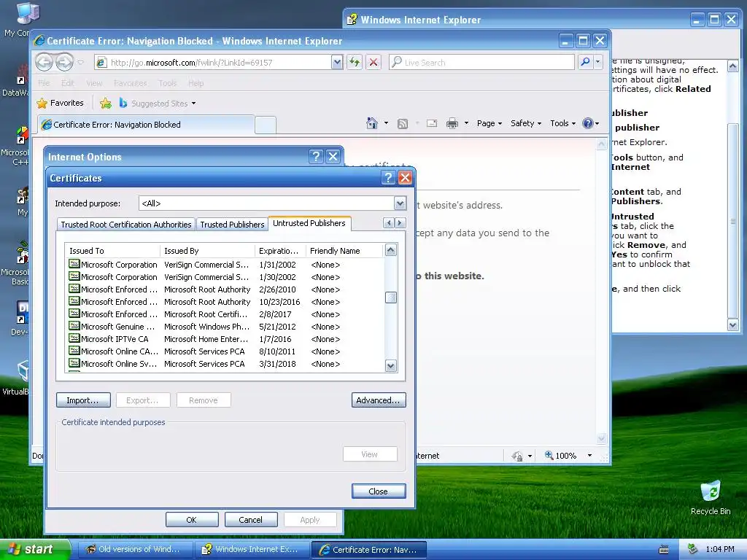Open the Page menu dropdown
Image resolution: width=747 pixels, height=560 pixels.
click(x=489, y=123)
